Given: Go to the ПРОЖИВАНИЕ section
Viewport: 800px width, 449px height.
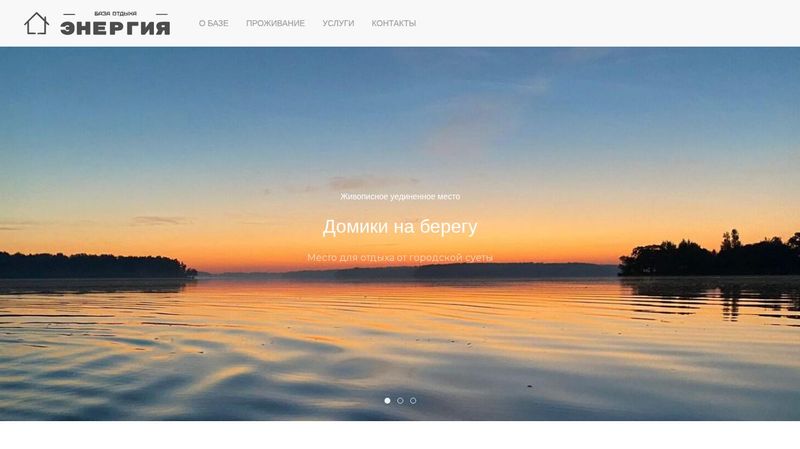Looking at the screenshot, I should point(275,23).
